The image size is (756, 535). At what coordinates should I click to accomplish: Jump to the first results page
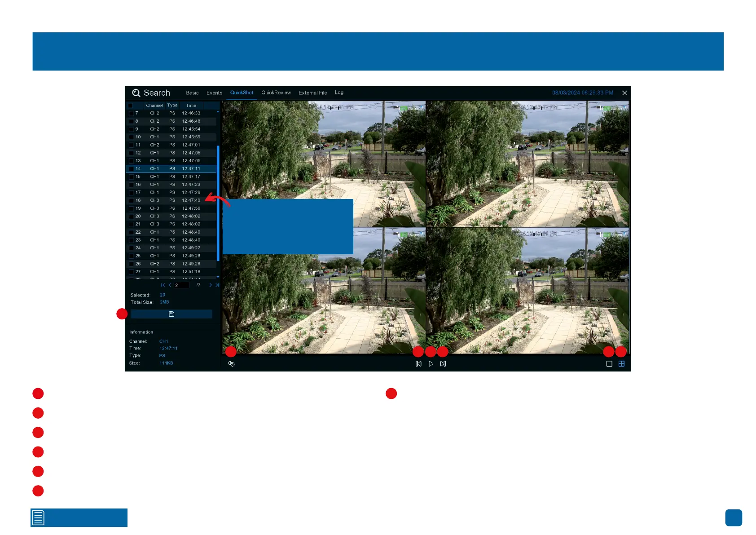(x=163, y=285)
